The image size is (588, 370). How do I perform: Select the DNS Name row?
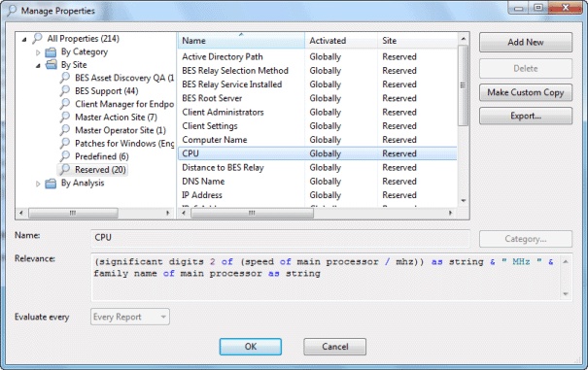pyautogui.click(x=317, y=182)
